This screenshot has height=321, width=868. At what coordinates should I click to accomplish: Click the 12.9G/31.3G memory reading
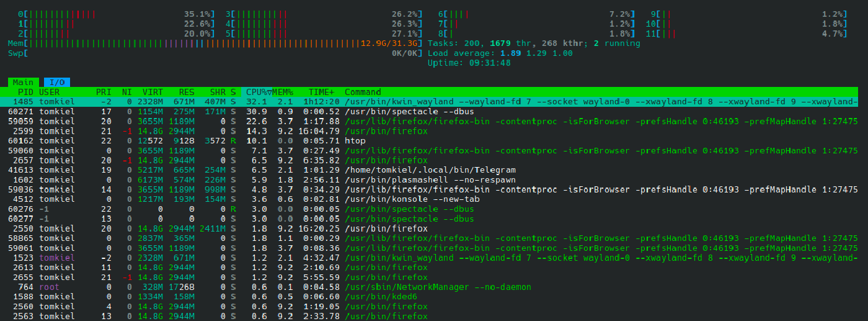click(x=389, y=43)
